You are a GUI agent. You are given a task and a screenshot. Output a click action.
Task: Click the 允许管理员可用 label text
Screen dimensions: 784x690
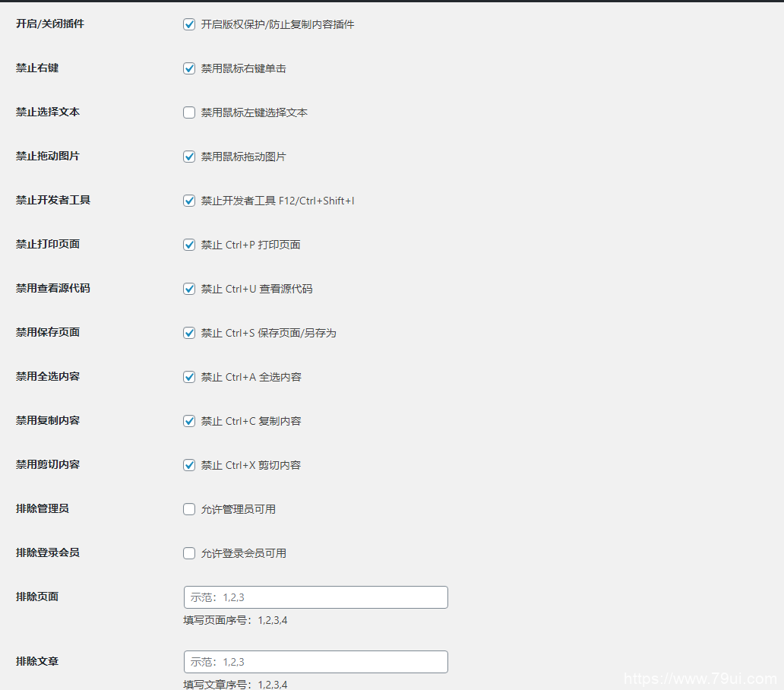click(238, 509)
